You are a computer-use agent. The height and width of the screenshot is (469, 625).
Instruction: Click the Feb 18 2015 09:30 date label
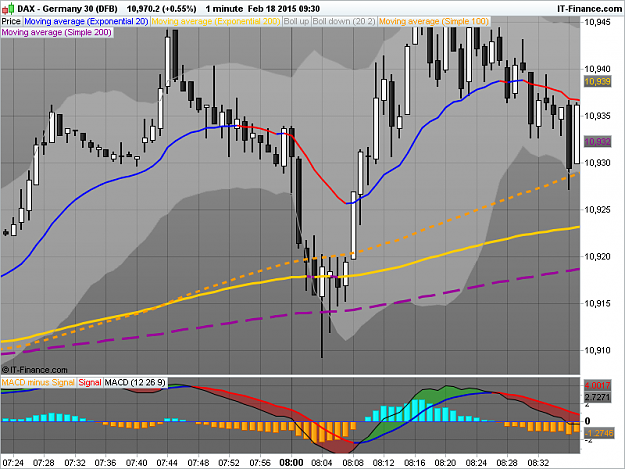coord(284,9)
